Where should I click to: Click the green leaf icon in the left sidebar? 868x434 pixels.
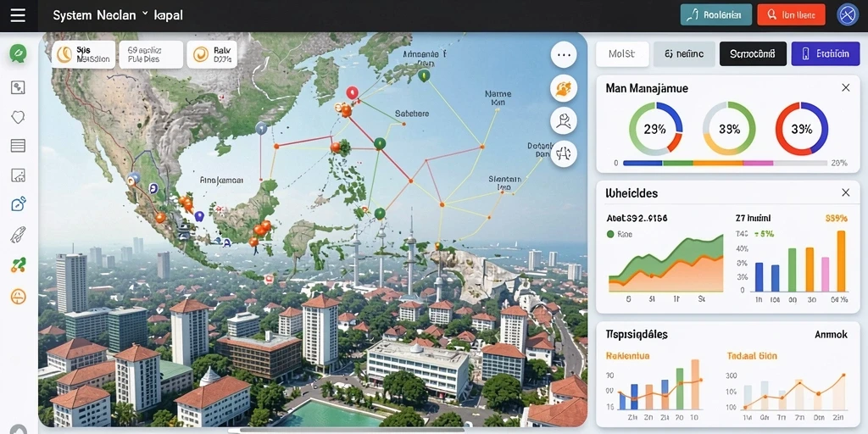coord(19,53)
